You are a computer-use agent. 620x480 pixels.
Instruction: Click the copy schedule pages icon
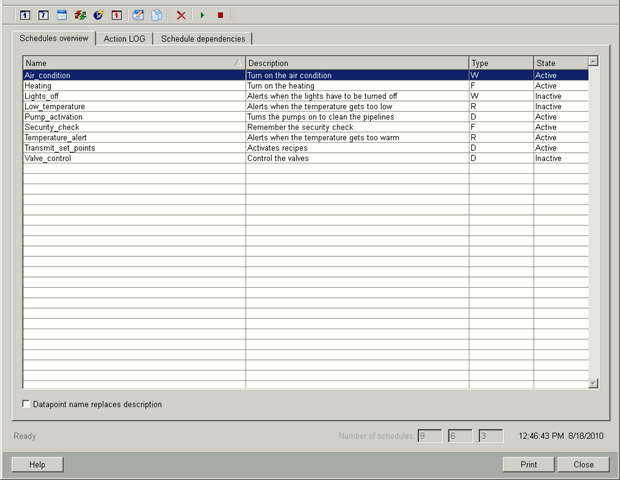157,15
